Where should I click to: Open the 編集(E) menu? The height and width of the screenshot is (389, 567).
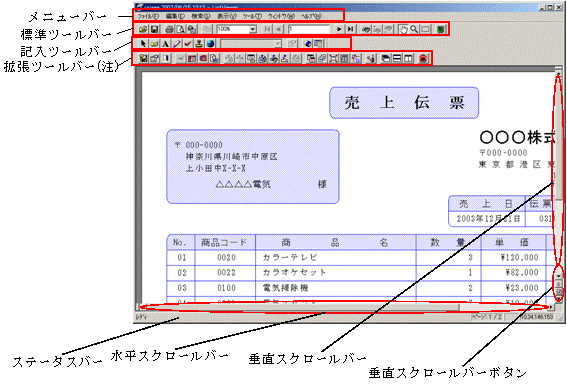pos(175,16)
